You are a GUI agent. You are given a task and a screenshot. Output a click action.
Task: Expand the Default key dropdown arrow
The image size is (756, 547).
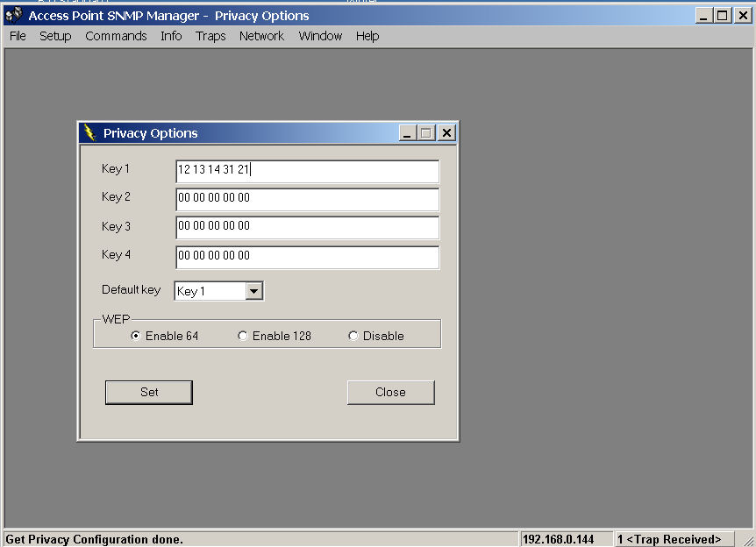tap(253, 291)
